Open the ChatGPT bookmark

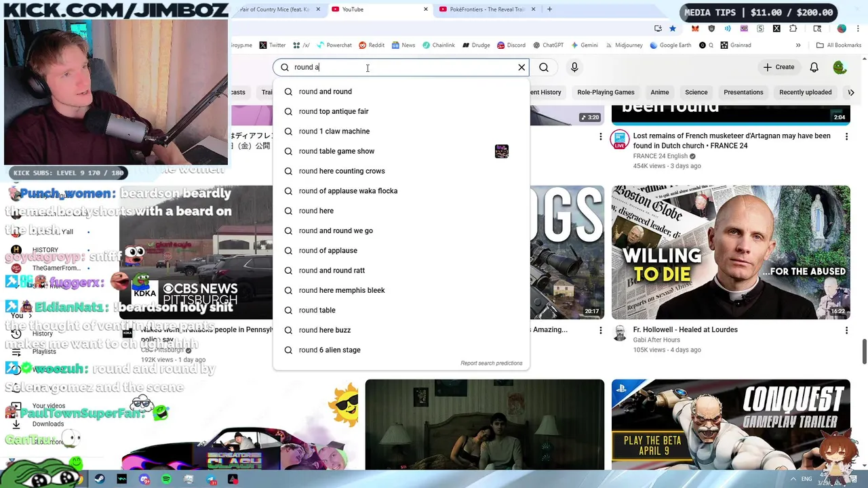tap(548, 45)
